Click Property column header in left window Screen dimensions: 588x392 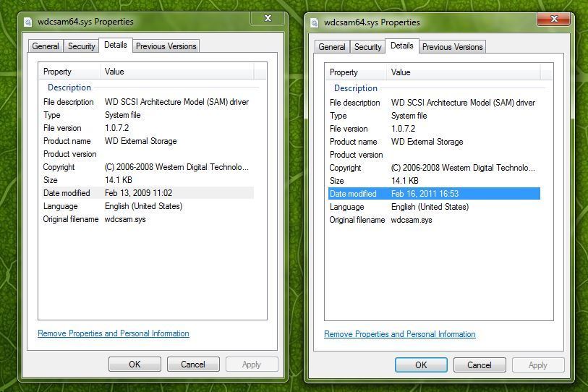69,72
